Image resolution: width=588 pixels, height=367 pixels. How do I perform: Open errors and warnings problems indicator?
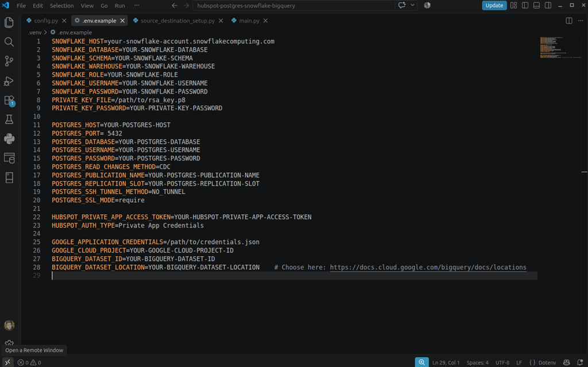point(29,362)
